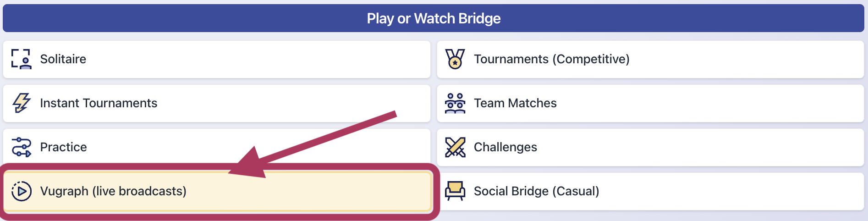Click the Vugraph play circle icon
Screen dimensions: 868x221
(x=21, y=191)
